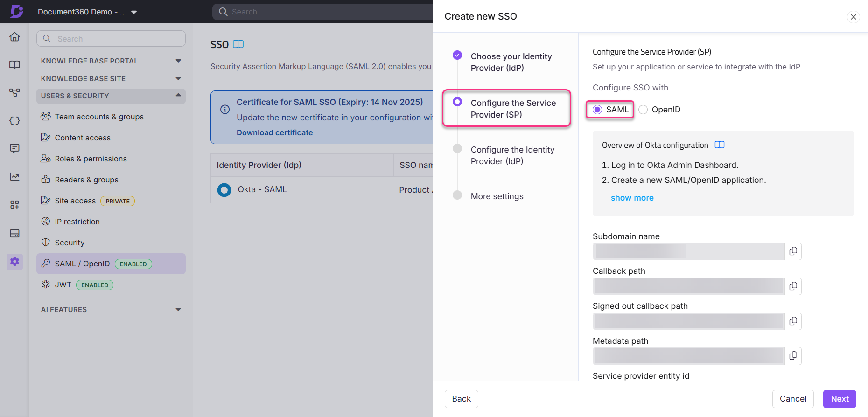868x417 pixels.
Task: Expand the Knowledge Base Portal section
Action: click(111, 61)
